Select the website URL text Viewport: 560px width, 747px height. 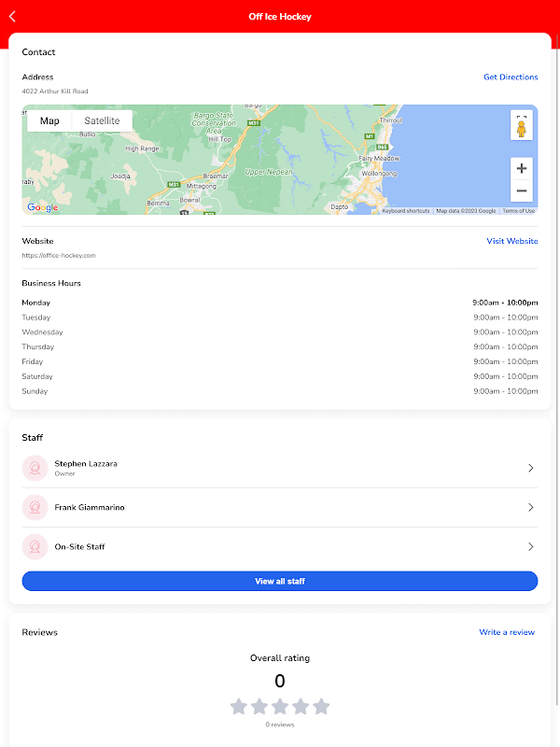[59, 255]
